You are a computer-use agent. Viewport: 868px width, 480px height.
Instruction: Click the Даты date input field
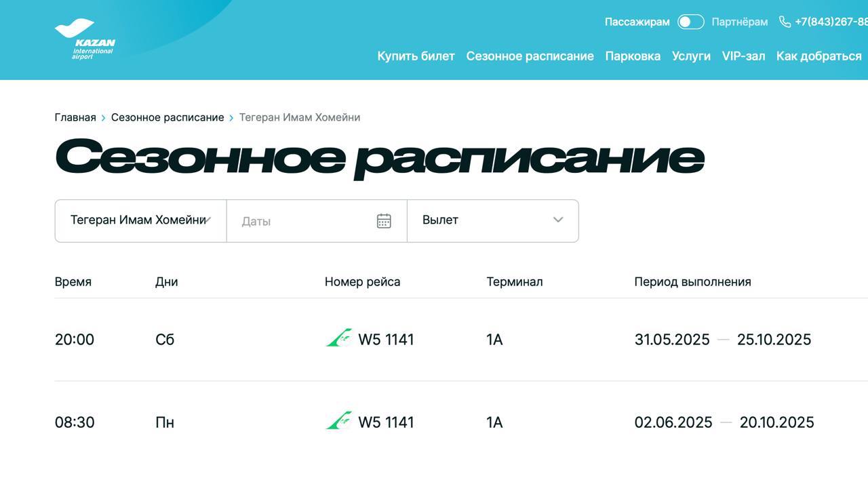305,221
